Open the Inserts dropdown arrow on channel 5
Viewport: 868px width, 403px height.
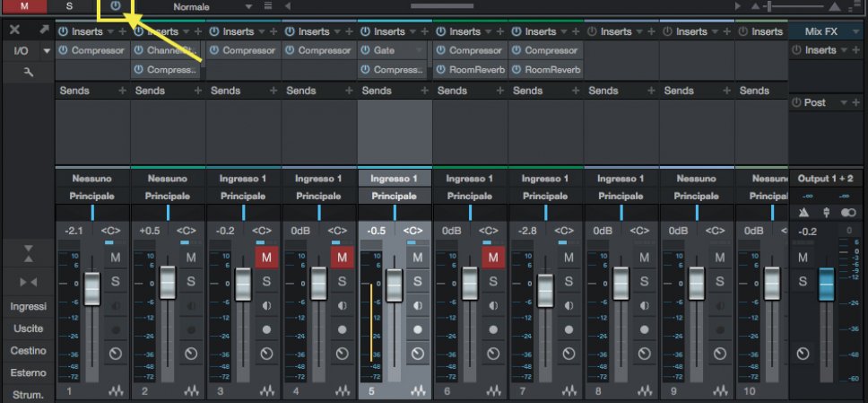coord(413,31)
